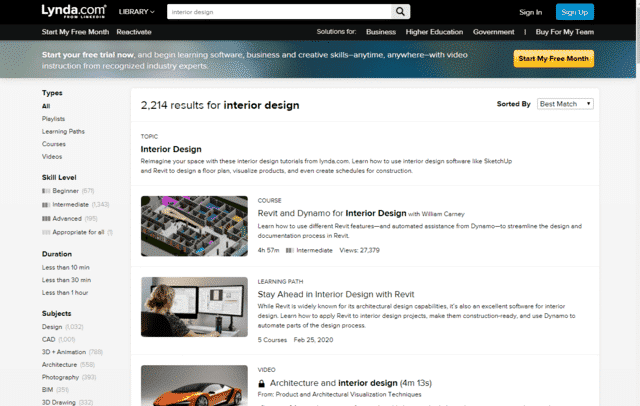Filter results by Playlists

pos(53,119)
